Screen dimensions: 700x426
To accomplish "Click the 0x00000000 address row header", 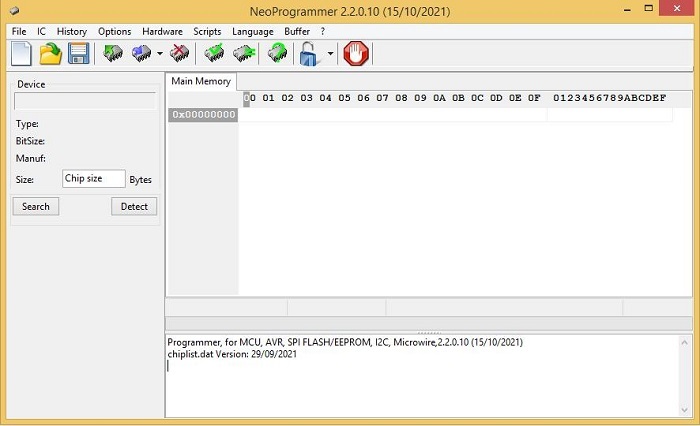I will [204, 115].
